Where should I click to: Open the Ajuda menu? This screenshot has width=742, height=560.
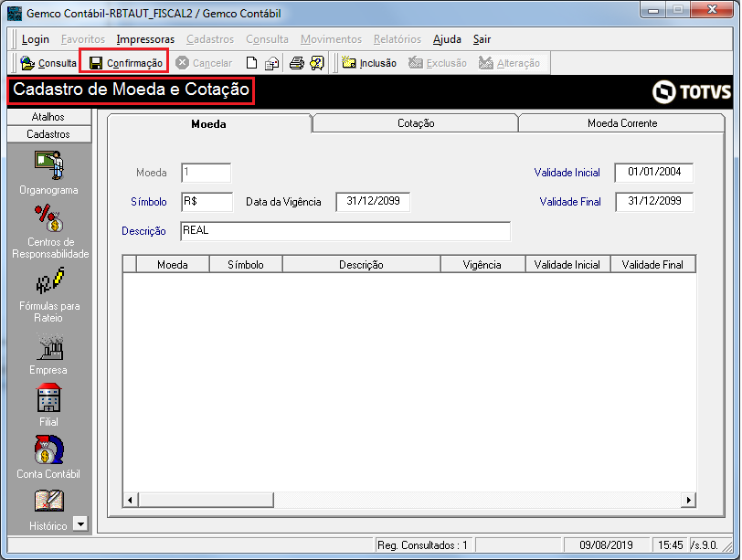pos(447,39)
